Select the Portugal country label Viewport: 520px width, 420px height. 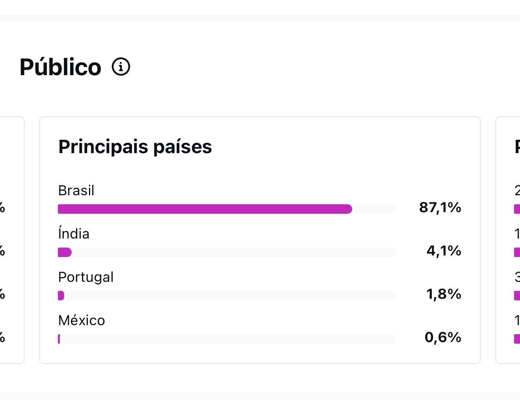click(x=85, y=277)
